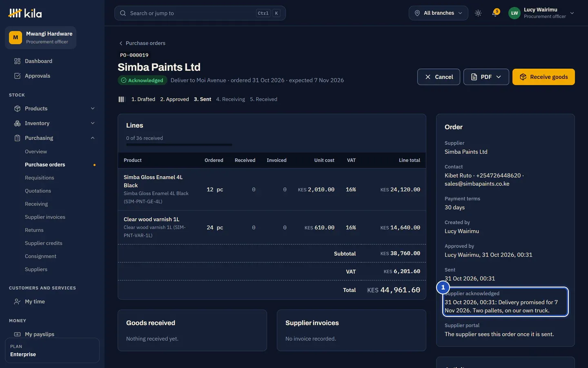
Task: Click the Mwangi Hardware M badge
Action: (16, 38)
